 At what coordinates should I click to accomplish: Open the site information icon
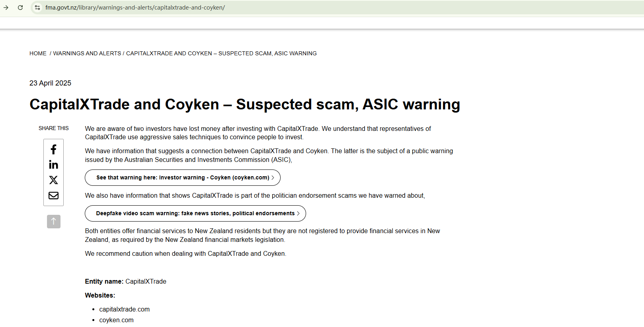[x=37, y=8]
